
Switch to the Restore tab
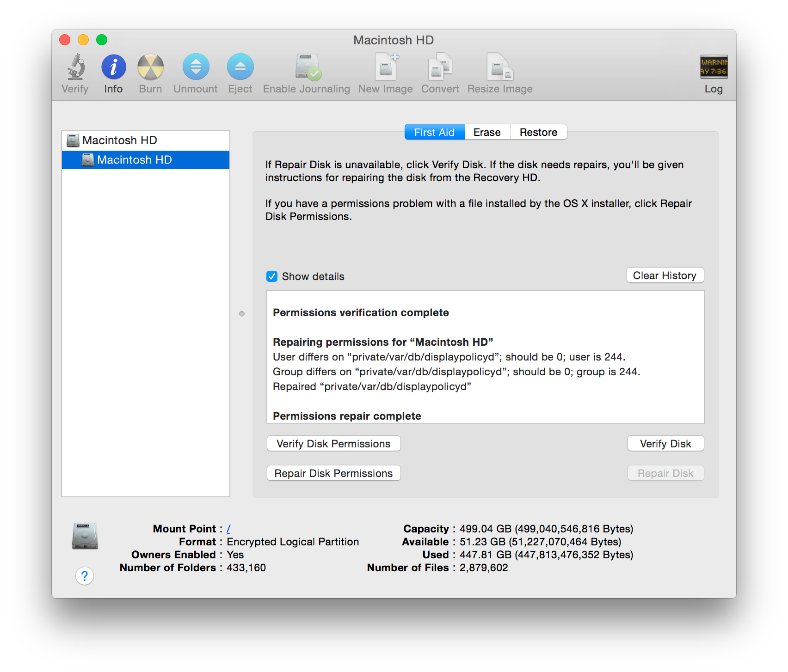[x=538, y=132]
